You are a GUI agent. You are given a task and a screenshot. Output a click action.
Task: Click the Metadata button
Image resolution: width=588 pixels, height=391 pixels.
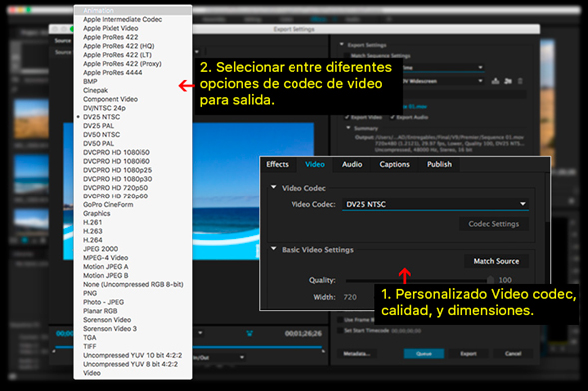[356, 353]
